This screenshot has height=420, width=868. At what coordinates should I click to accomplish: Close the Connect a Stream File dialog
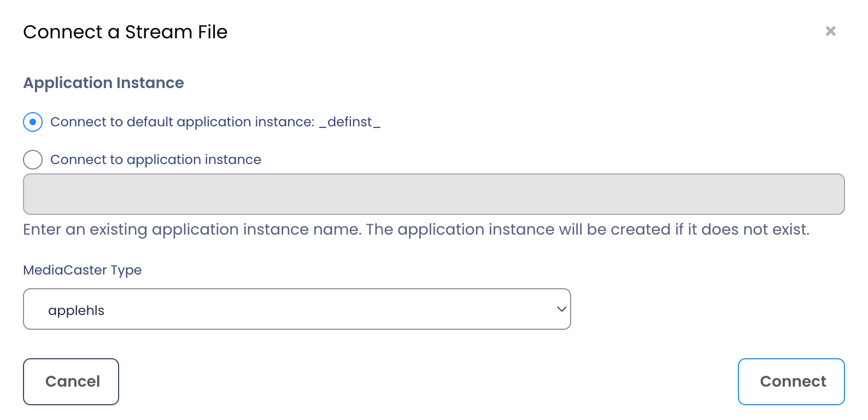[830, 31]
